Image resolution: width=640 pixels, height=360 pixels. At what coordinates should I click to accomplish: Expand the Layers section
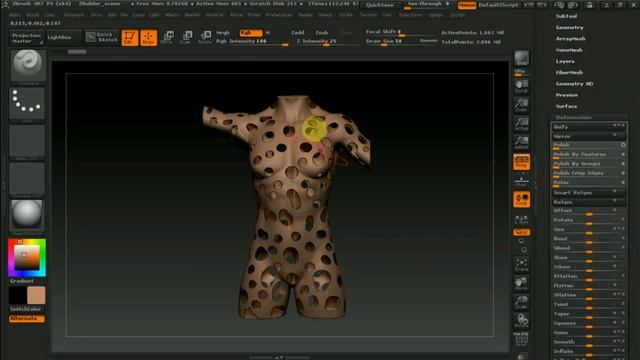click(x=565, y=61)
